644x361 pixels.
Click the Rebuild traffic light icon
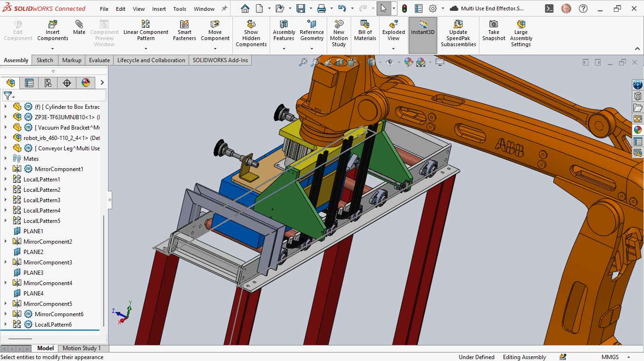coord(405,8)
